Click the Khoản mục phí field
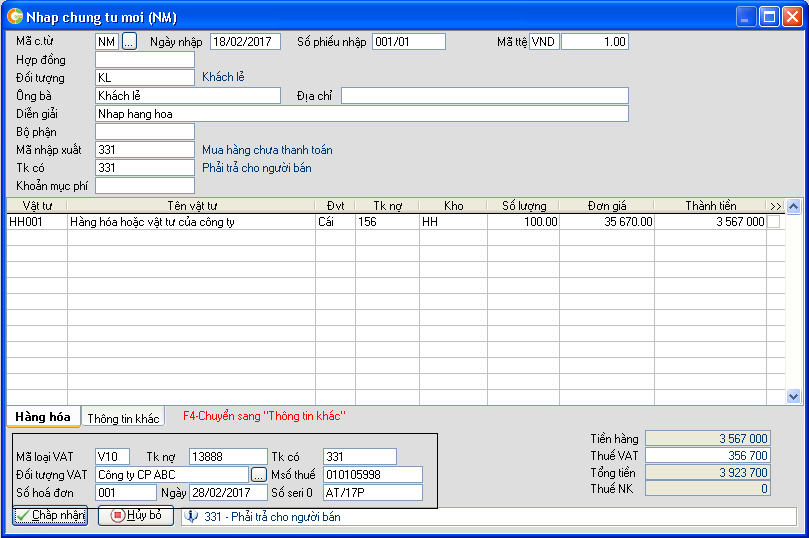The width and height of the screenshot is (809, 538). (145, 186)
